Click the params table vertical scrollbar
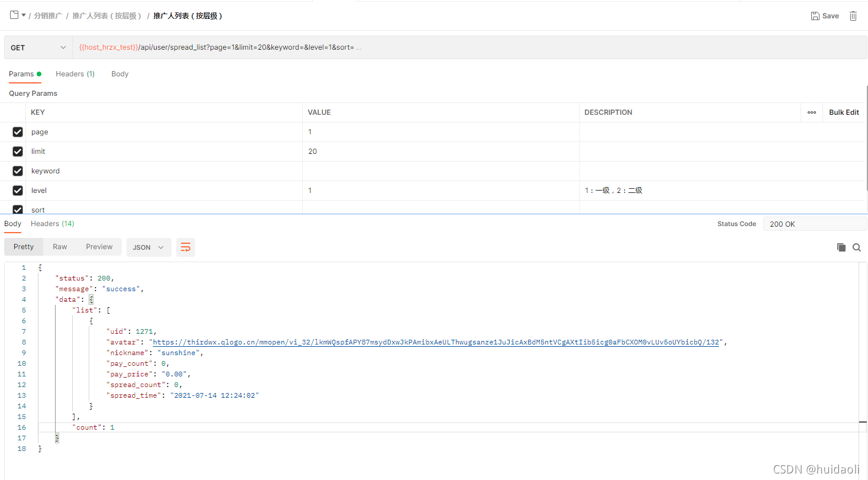868x480 pixels. (x=867, y=137)
